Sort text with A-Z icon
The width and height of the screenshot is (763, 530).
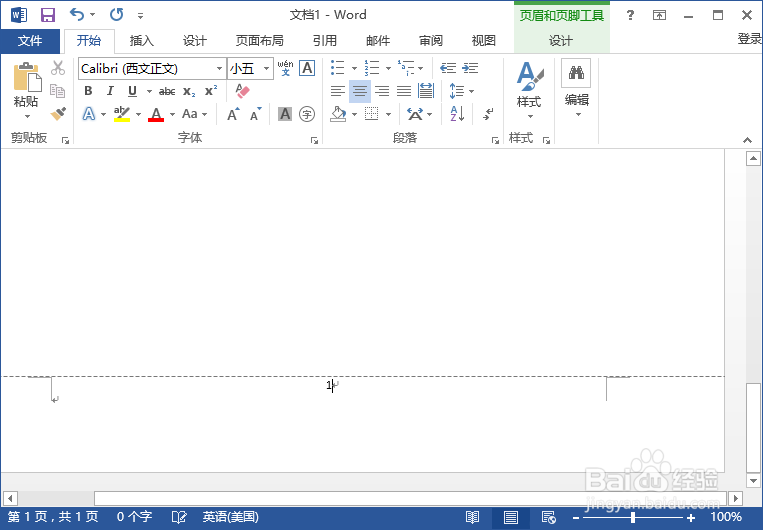(x=457, y=114)
